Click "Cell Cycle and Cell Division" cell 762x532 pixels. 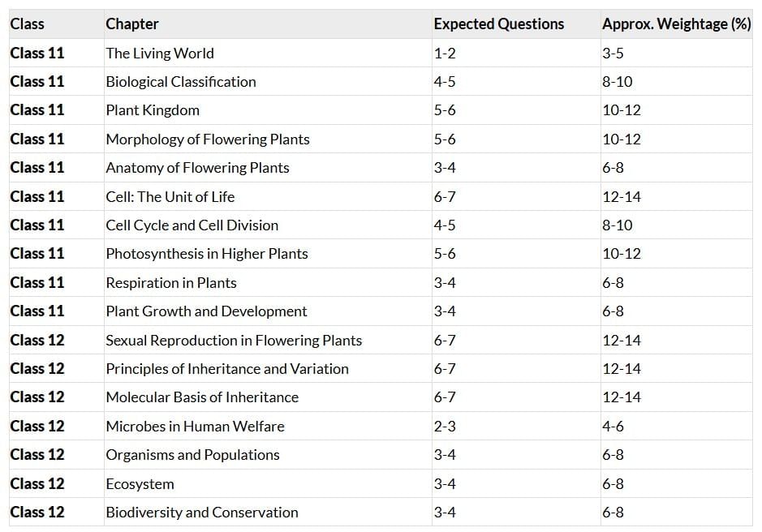click(192, 225)
